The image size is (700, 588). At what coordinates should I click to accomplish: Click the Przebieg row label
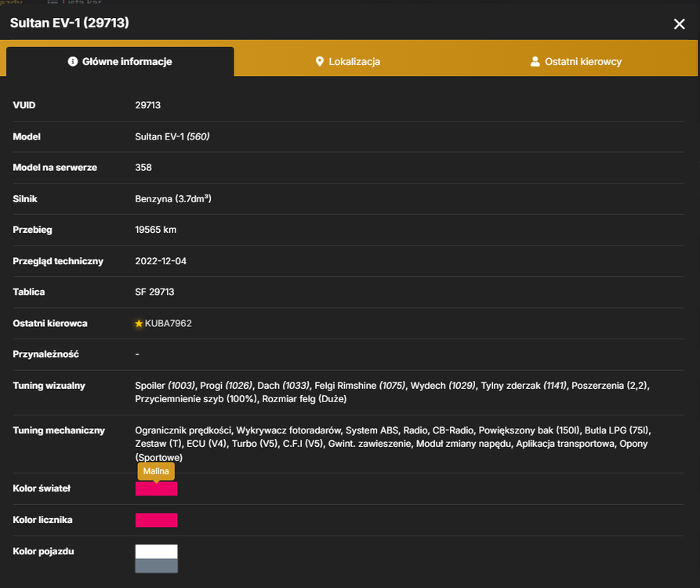[x=33, y=230]
